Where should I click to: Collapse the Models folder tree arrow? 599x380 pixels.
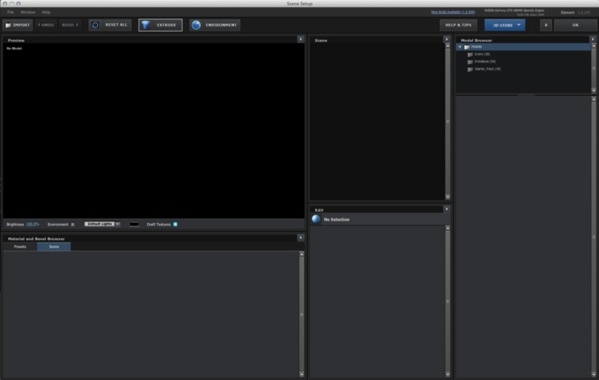click(x=460, y=47)
